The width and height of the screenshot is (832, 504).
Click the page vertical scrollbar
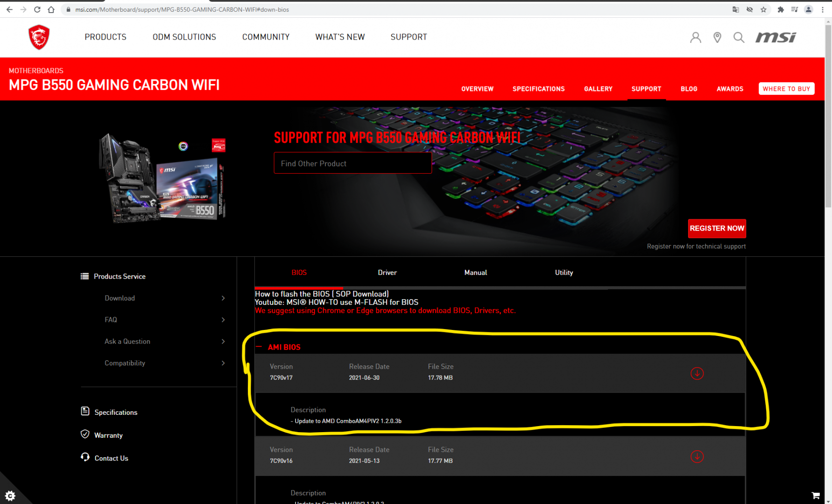coord(828,116)
